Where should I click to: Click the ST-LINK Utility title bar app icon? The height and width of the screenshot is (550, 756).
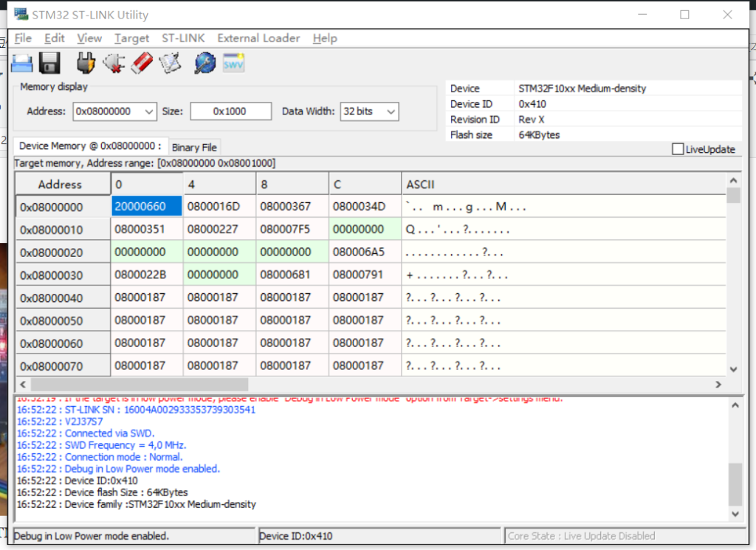click(x=21, y=15)
